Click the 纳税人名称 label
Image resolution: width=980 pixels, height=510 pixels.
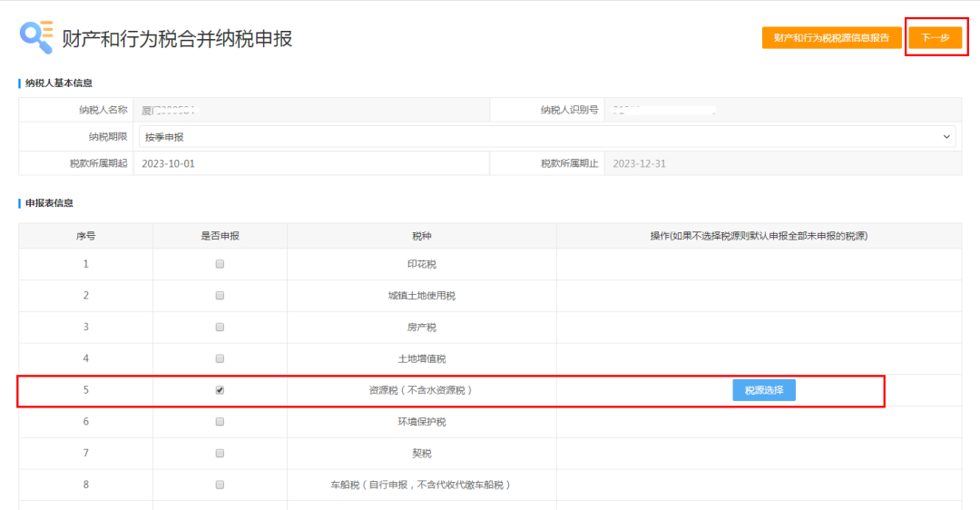click(103, 110)
